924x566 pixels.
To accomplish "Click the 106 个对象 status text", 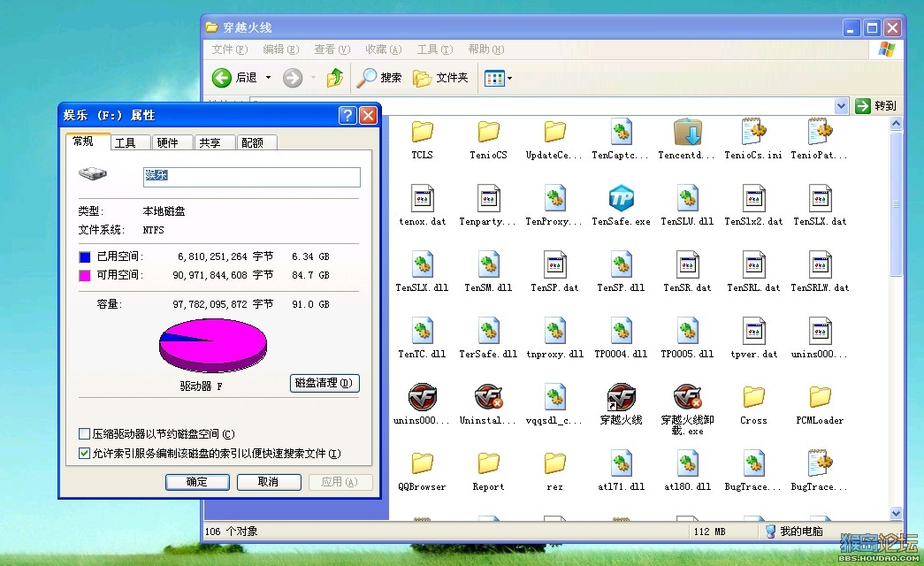I will tap(232, 532).
